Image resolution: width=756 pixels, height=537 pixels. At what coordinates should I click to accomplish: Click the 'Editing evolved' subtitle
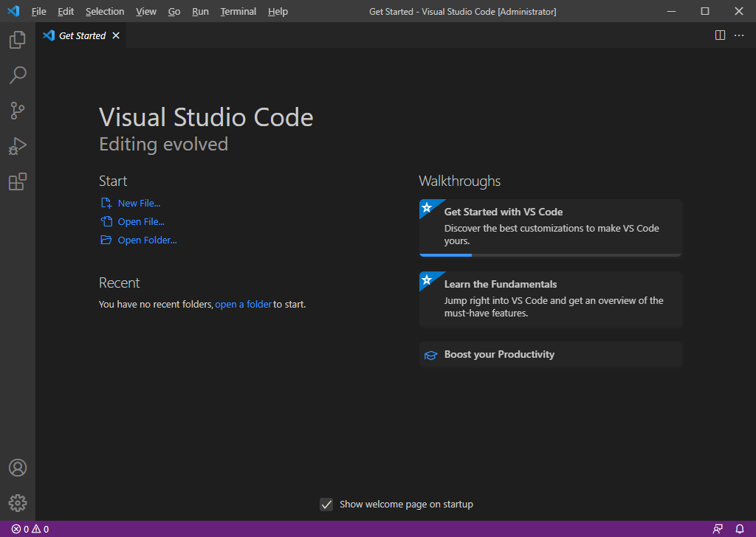point(163,144)
